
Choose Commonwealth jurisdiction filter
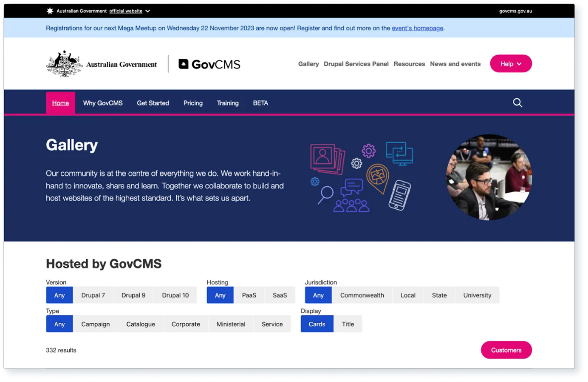(x=362, y=295)
